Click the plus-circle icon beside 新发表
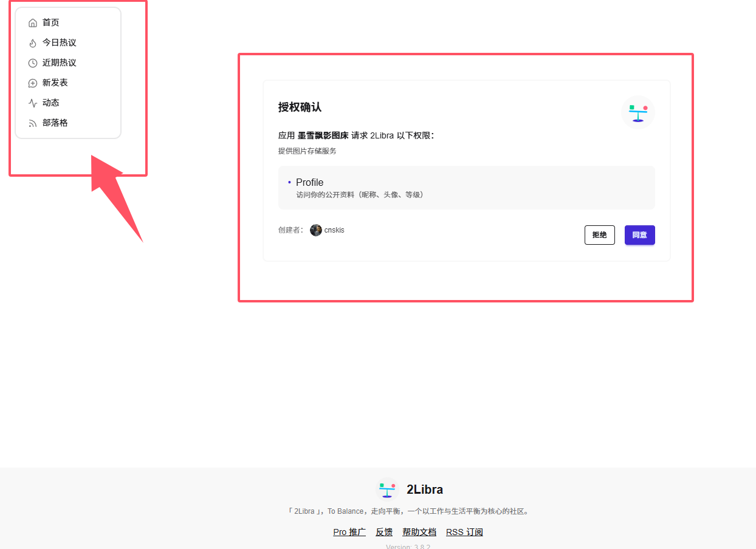756x549 pixels. [33, 83]
